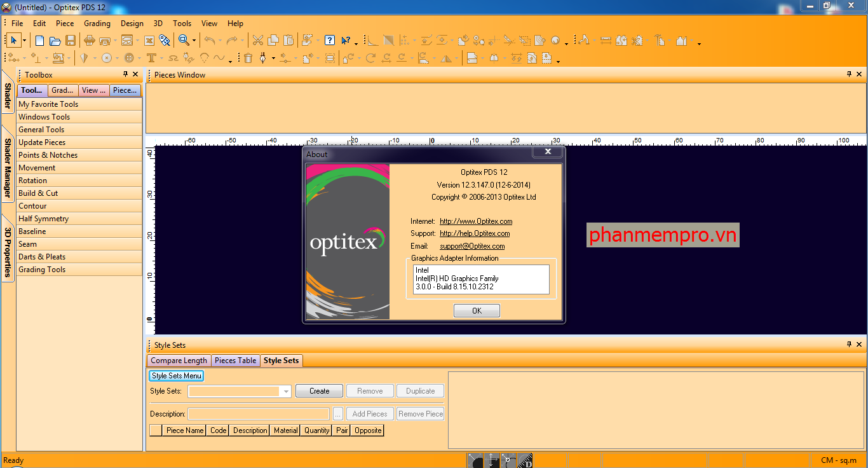Viewport: 868px width, 468px height.
Task: Toggle the pin on the Toolbox panel
Action: pos(125,74)
